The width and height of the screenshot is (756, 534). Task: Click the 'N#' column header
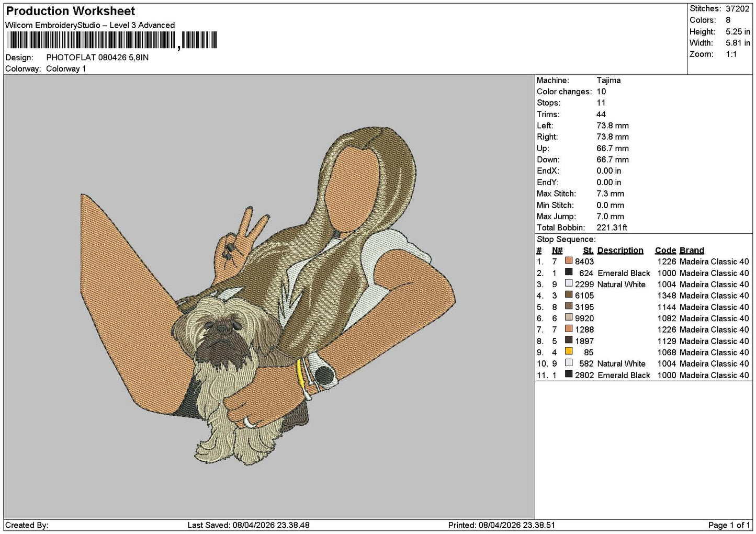coord(557,251)
